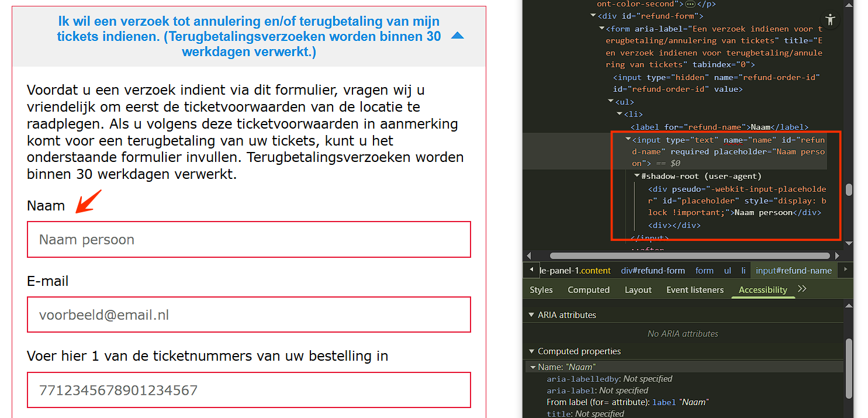Collapse the ARIA attributes section
Screen dimensions: 868x418
pos(531,315)
